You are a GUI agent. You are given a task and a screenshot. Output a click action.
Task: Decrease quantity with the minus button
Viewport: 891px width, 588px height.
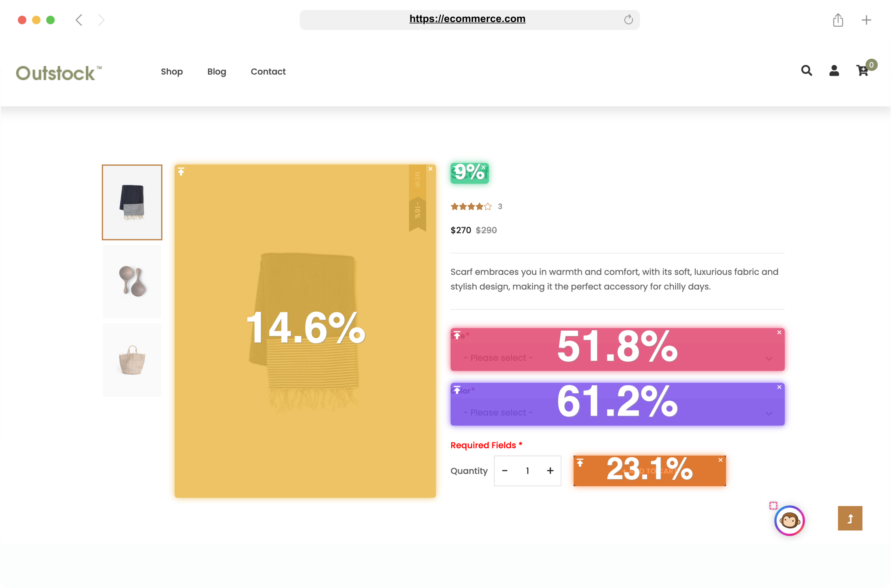click(505, 471)
